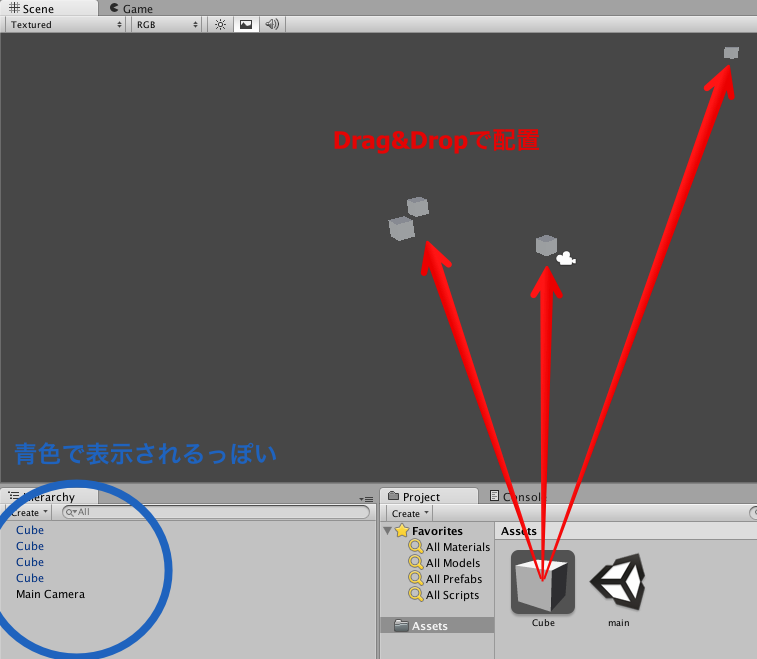Select the cube next to the camera gizmo
Viewport: 757px width, 659px height.
pos(547,245)
